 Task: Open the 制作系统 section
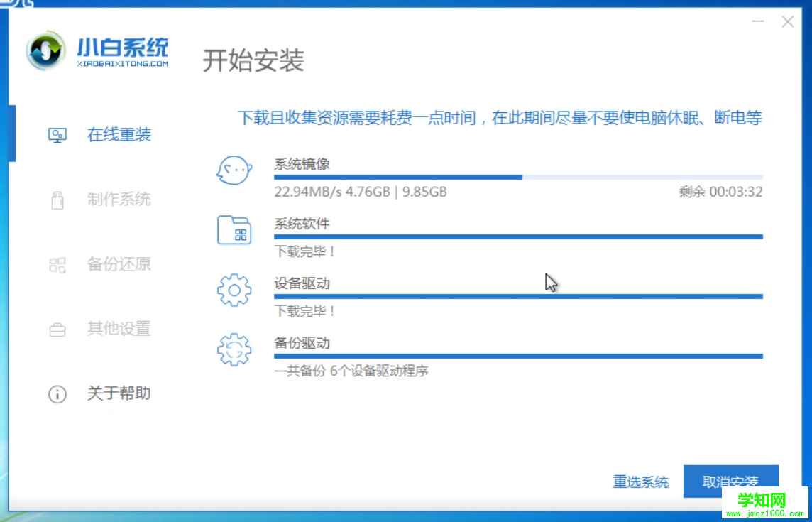point(119,199)
